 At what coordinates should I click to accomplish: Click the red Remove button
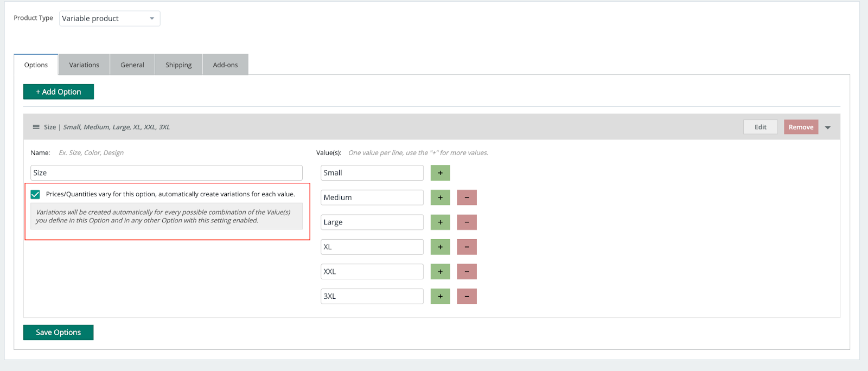point(801,127)
